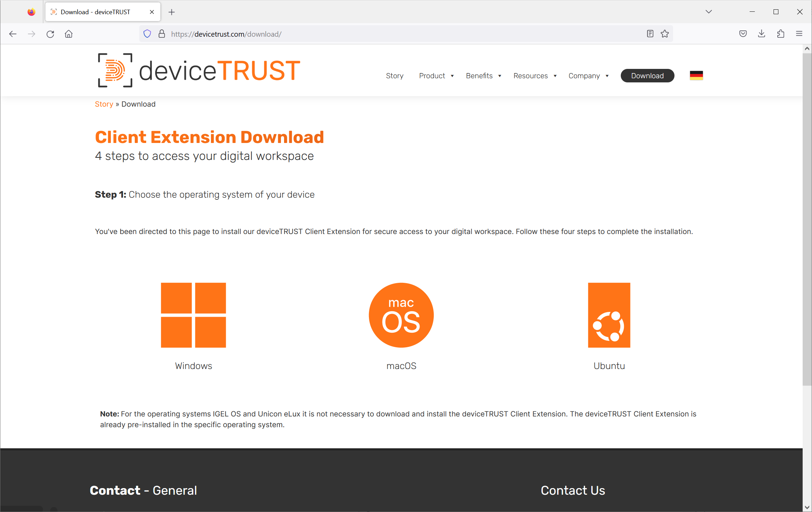Viewport: 812px width, 512px height.
Task: Click the deviceTRUST logo
Action: coord(197,70)
